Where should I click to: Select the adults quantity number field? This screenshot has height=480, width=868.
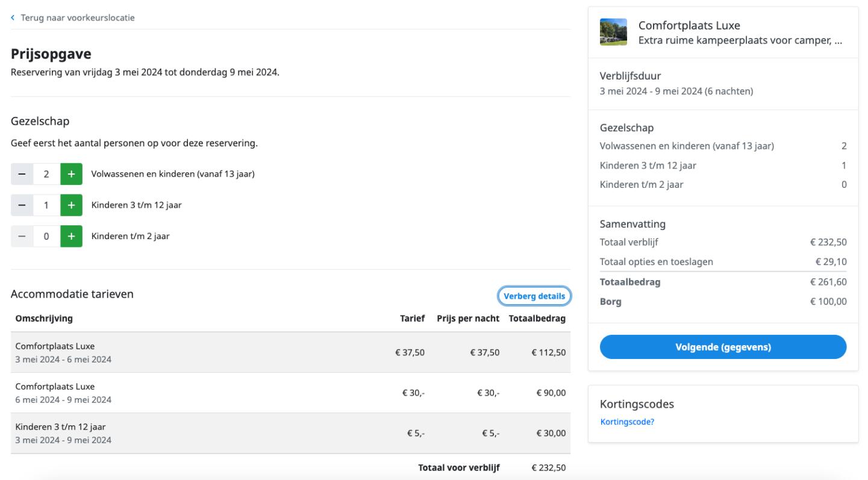[46, 174]
